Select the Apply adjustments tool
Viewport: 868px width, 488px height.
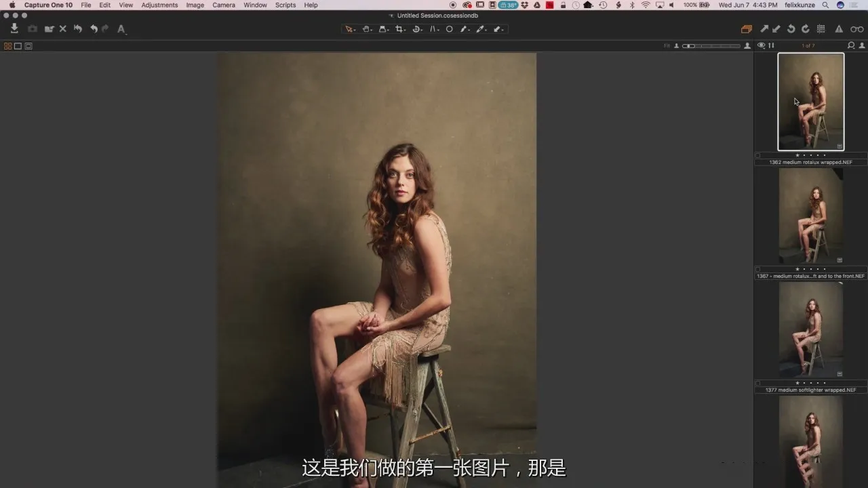point(498,29)
